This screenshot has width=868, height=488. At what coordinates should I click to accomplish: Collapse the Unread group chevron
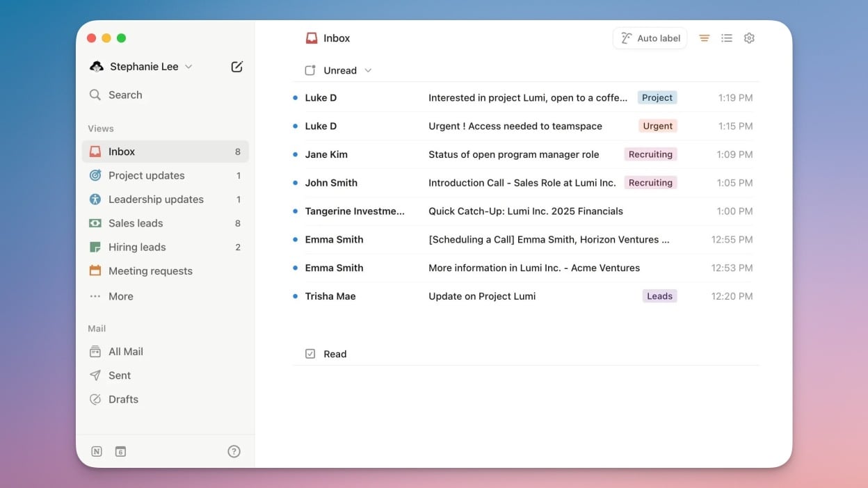(368, 70)
